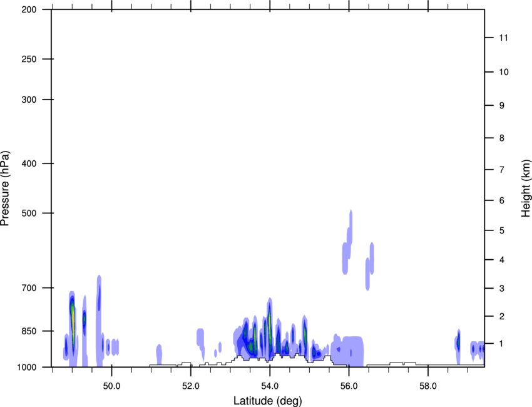Select the 200 pressure tick label

29,10
